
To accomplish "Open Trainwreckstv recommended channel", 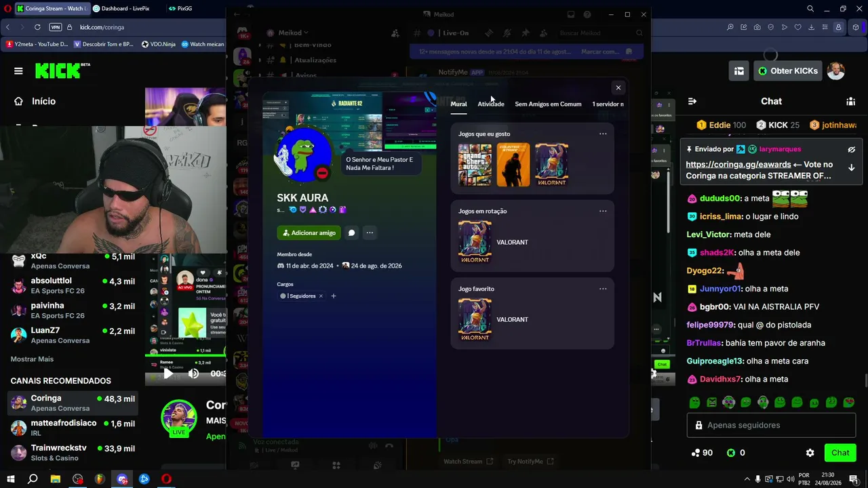I will tap(73, 453).
